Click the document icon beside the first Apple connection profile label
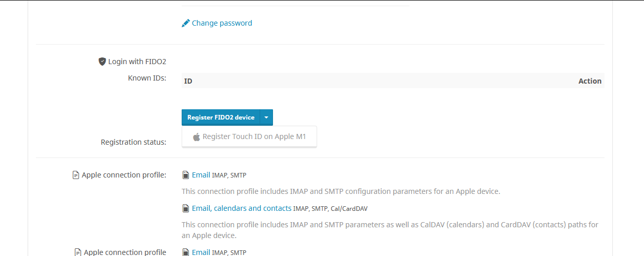Viewport: 644px width, 256px height. coord(76,175)
